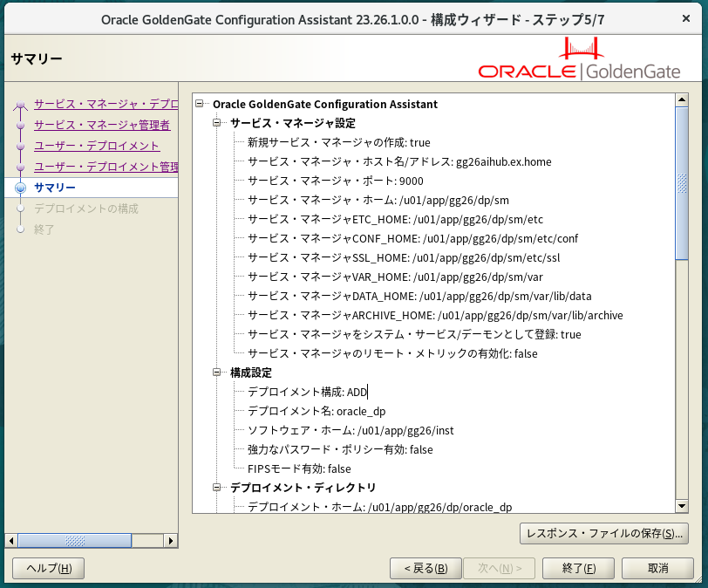
Task: Go to サービス・マネージャ・デプロイ step
Action: click(x=106, y=105)
